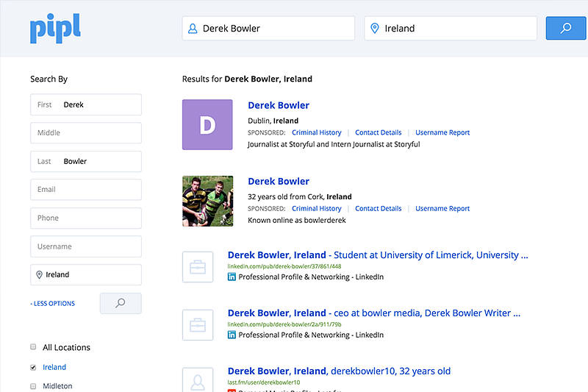Click linkedin.com/pub/derek-bowler/2a/911/79b URL
The image size is (588, 392).
pos(284,324)
